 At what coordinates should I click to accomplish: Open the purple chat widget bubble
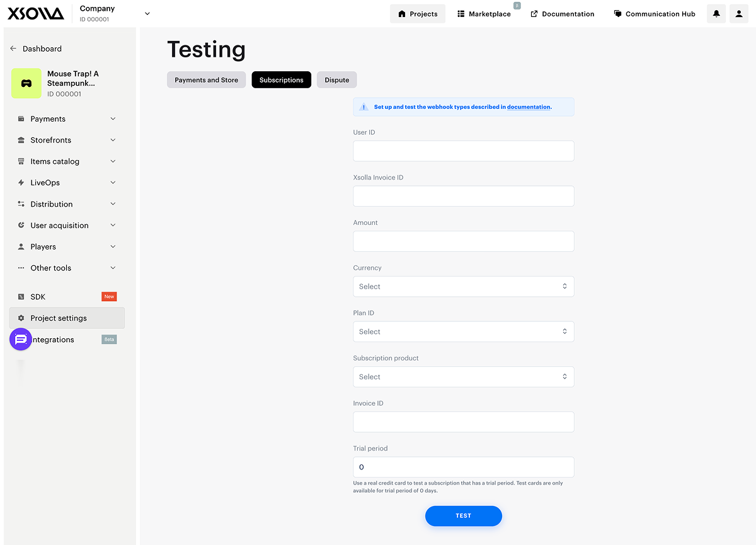21,340
